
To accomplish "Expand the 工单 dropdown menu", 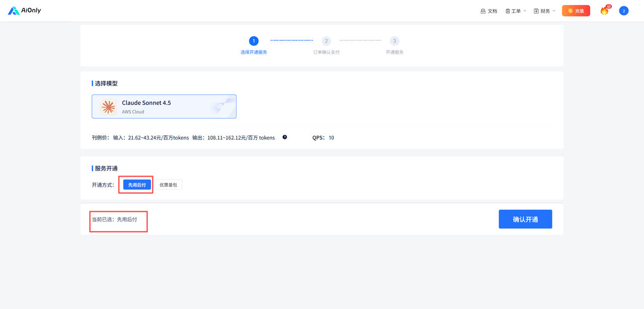I will (516, 11).
